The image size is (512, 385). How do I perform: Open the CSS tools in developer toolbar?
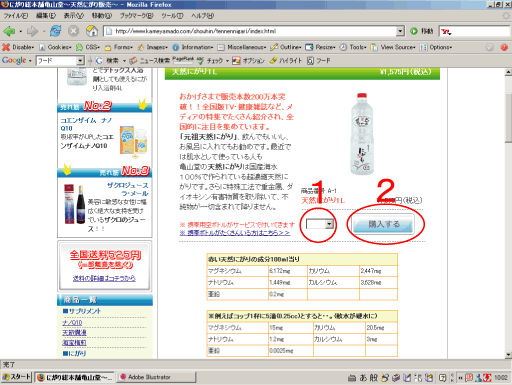pyautogui.click(x=88, y=47)
